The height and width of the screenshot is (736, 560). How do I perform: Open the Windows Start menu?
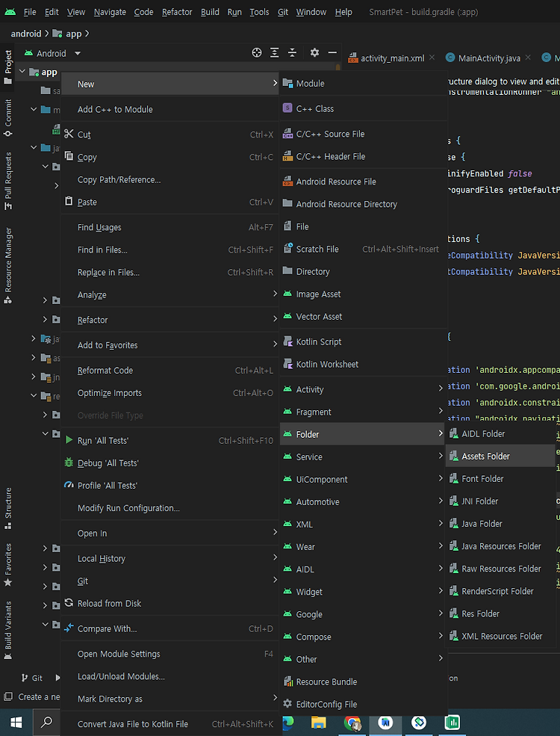click(16, 723)
